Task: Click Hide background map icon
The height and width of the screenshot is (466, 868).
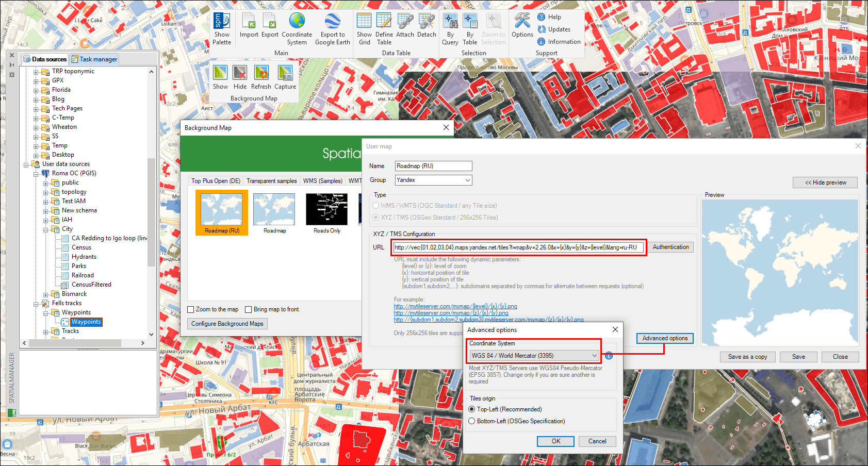Action: point(240,73)
